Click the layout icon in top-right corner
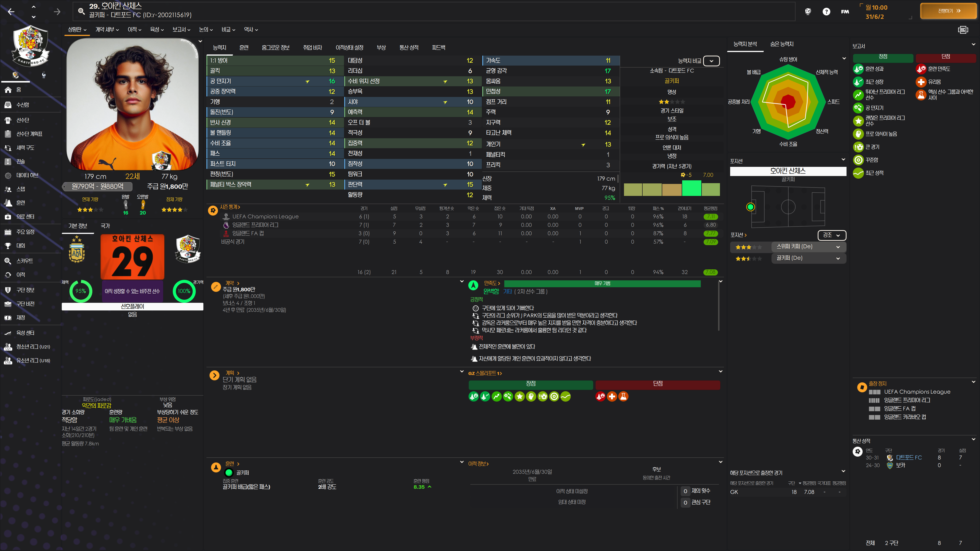The height and width of the screenshot is (551, 980). (x=963, y=30)
